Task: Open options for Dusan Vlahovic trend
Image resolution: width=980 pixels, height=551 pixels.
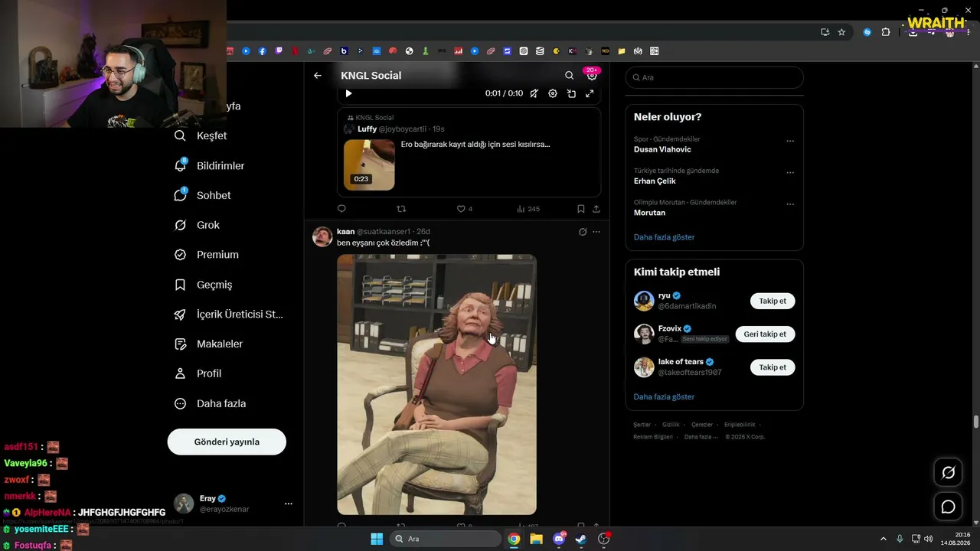Action: [x=790, y=141]
